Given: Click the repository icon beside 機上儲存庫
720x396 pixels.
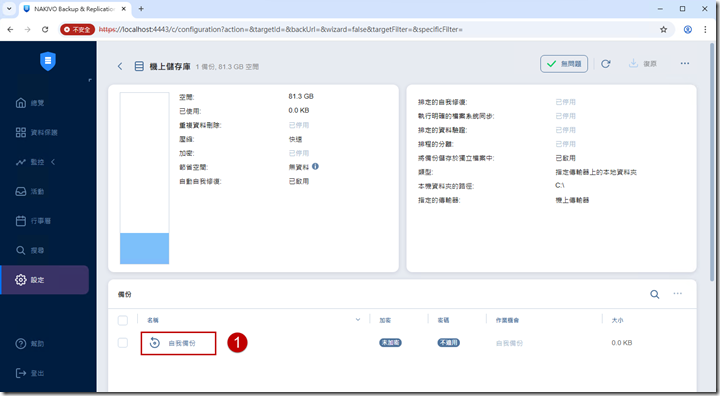Looking at the screenshot, I should [x=139, y=66].
